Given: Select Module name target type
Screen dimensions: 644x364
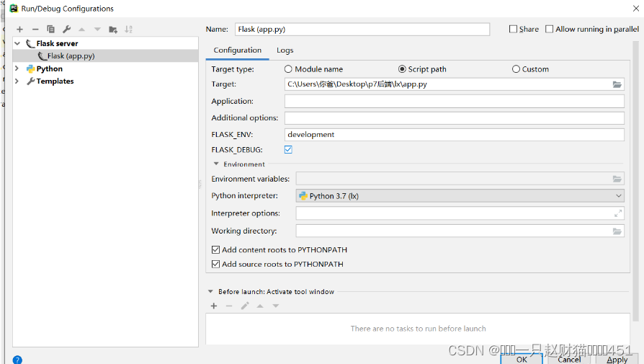Looking at the screenshot, I should (288, 69).
